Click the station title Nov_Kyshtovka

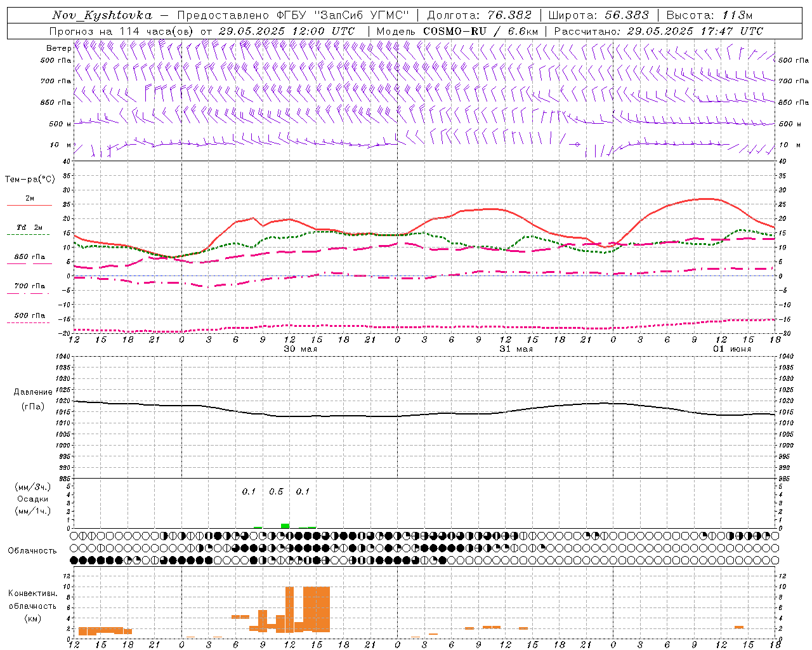click(101, 15)
